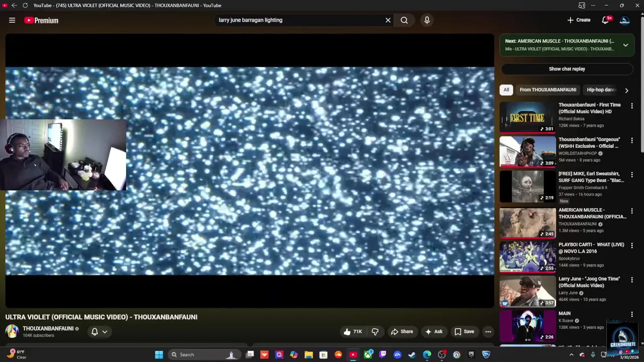Toggle the subscription notification bell
This screenshot has height=362, width=644.
point(94,331)
